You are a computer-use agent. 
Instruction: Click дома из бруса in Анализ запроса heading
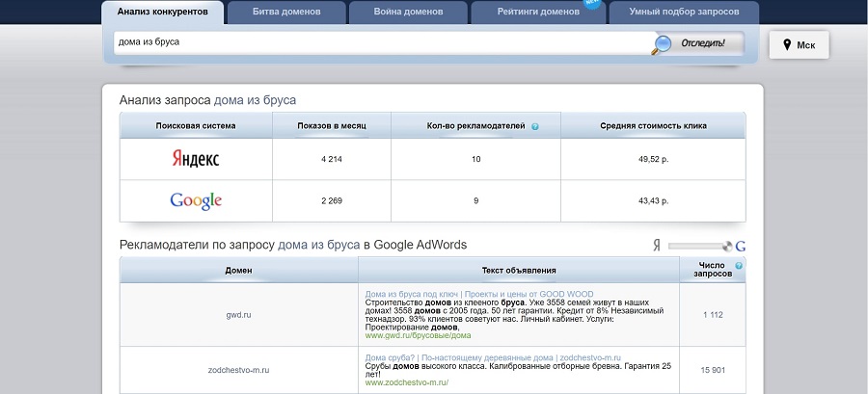[255, 100]
